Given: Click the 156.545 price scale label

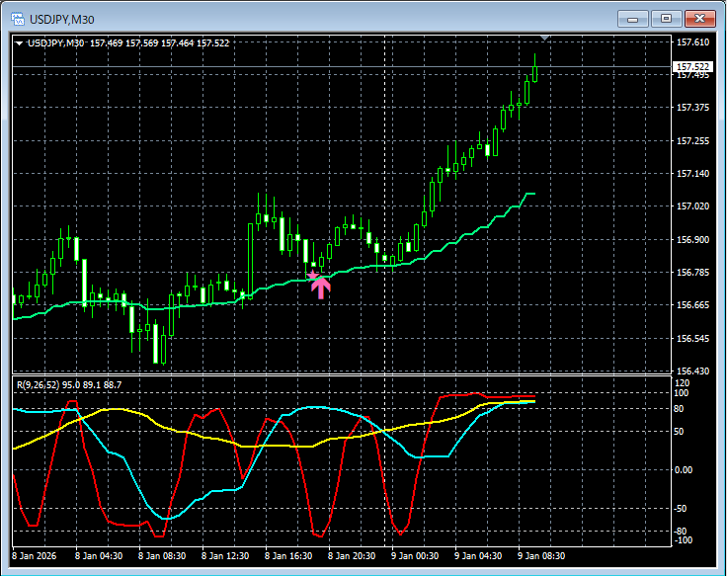Looking at the screenshot, I should 692,338.
